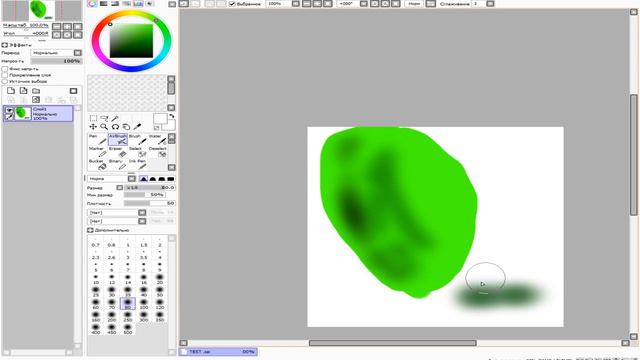Click the horizontal canvas scrollbar
Viewport: 640px width, 360px height.
pyautogui.click(x=392, y=343)
